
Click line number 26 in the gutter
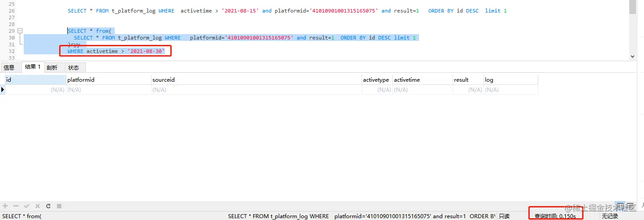(12, 11)
